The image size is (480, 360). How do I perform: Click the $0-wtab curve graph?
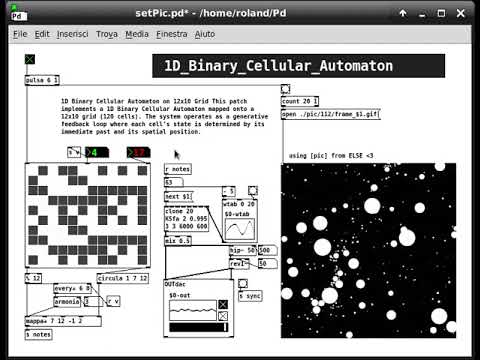[x=240, y=229]
